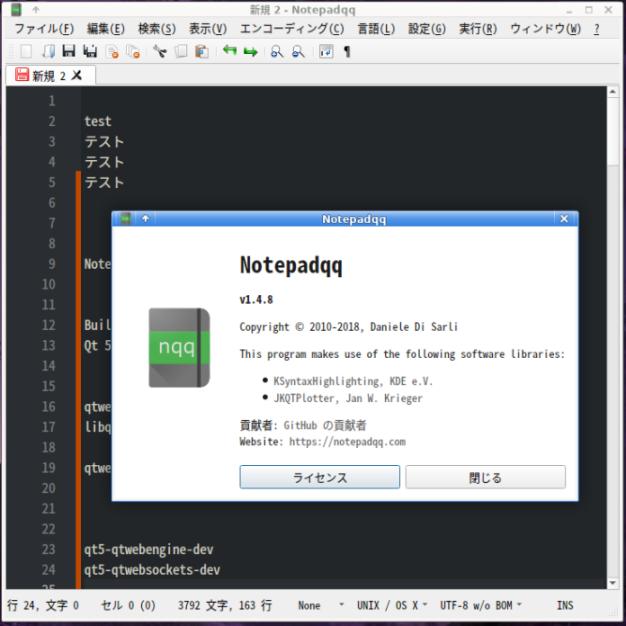Image resolution: width=626 pixels, height=626 pixels.
Task: Toggle the Word Wrap toolbar icon
Action: point(326,51)
